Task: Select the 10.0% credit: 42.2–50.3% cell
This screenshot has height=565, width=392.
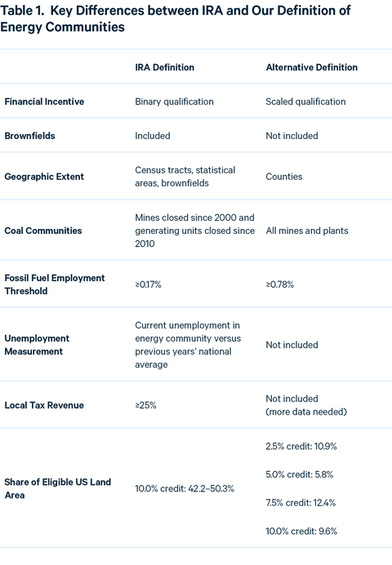Action: click(185, 489)
